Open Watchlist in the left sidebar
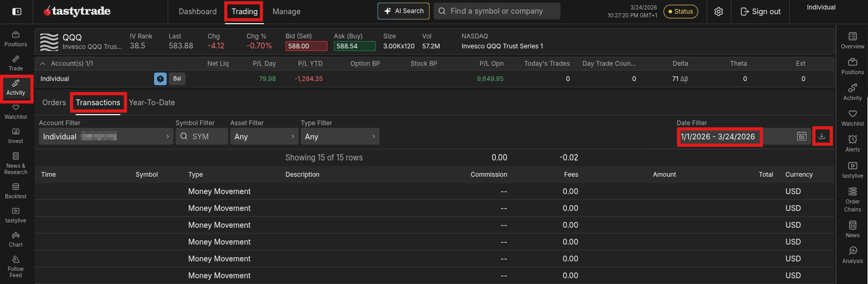Screen dimensions: 868x284 [x=16, y=111]
